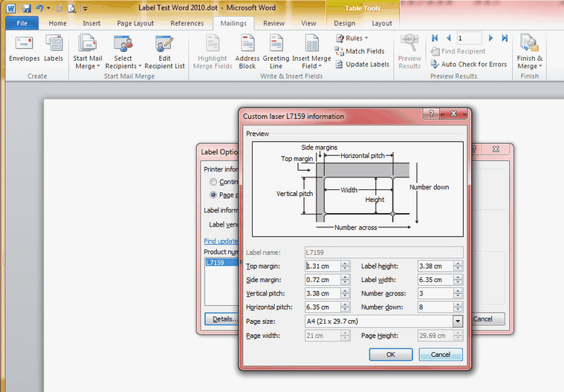This screenshot has width=564, height=392.
Task: Click Number down spinner arrows
Action: point(458,307)
